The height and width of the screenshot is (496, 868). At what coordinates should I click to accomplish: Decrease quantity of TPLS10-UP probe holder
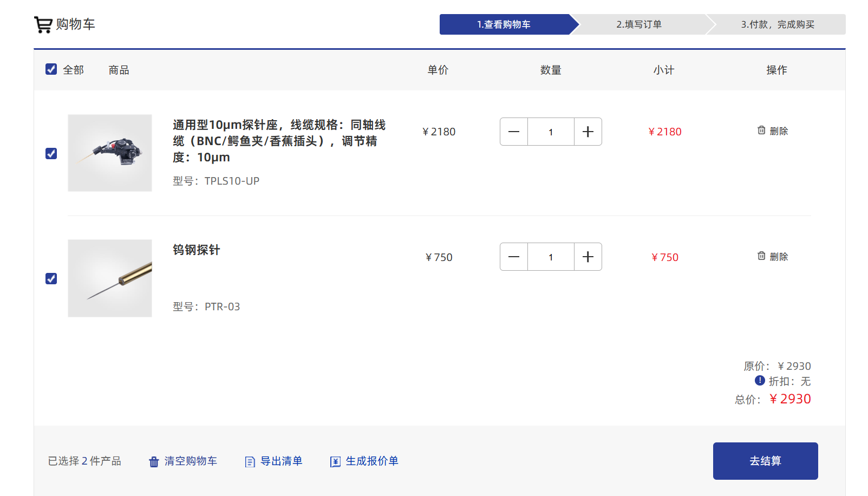tap(514, 132)
